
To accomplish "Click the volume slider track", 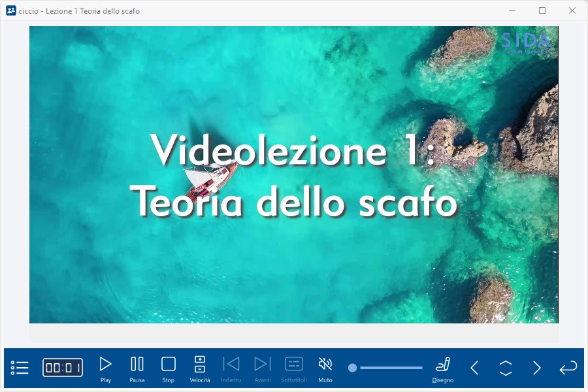I will pos(392,368).
